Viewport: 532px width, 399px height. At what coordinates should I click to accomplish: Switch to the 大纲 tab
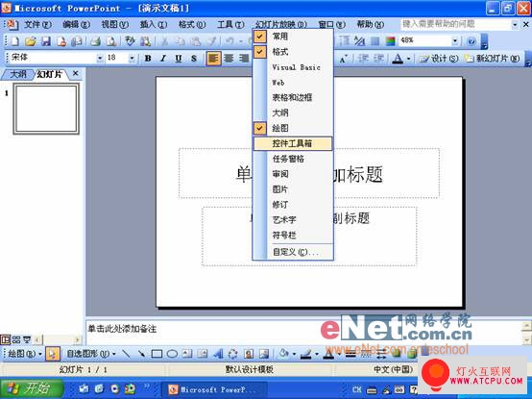pos(17,74)
